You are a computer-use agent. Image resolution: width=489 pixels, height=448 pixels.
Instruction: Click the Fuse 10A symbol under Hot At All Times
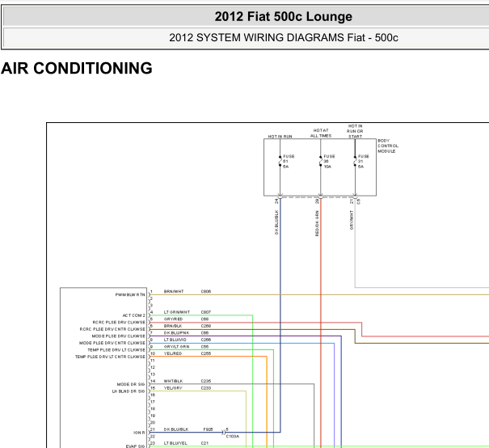pyautogui.click(x=321, y=161)
